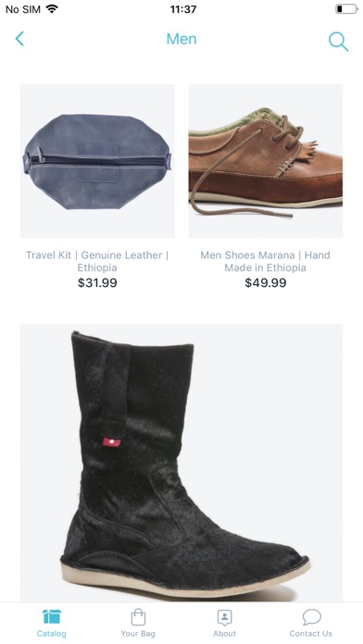Select the Catalog box icon
The image size is (363, 644).
[x=51, y=616]
